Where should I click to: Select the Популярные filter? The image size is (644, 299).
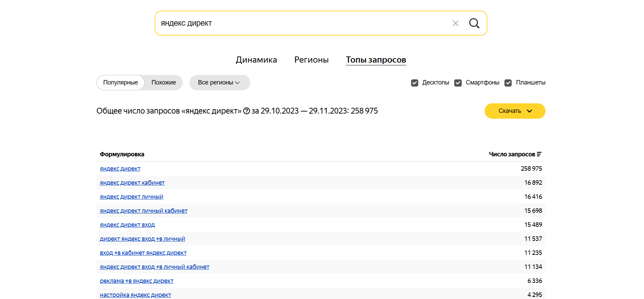pos(121,82)
